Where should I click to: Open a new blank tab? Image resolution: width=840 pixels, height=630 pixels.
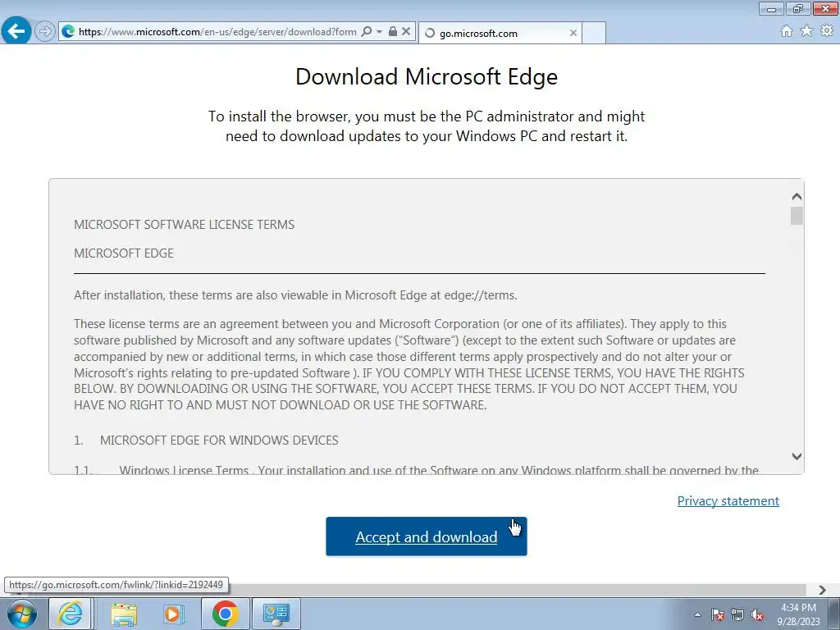(x=594, y=33)
